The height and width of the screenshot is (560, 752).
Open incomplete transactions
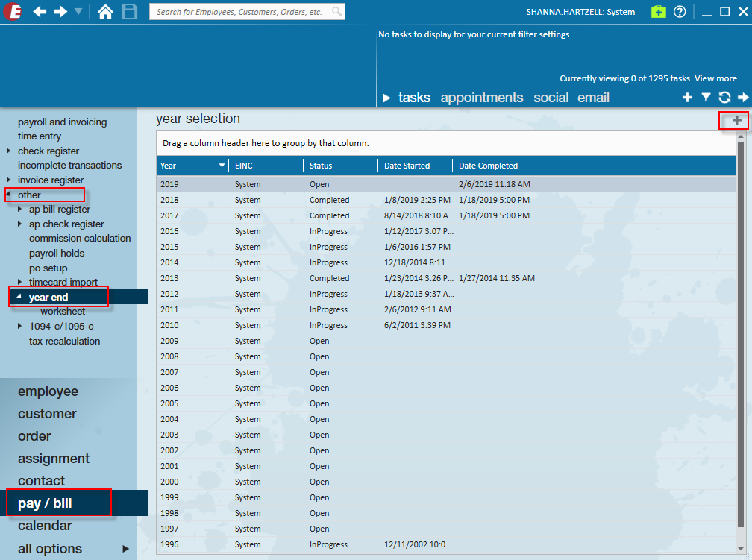coord(69,165)
